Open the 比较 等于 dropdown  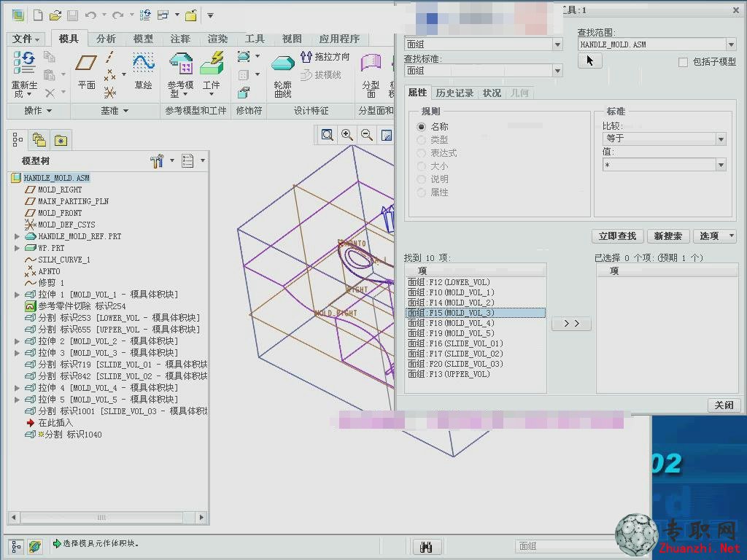[x=721, y=139]
